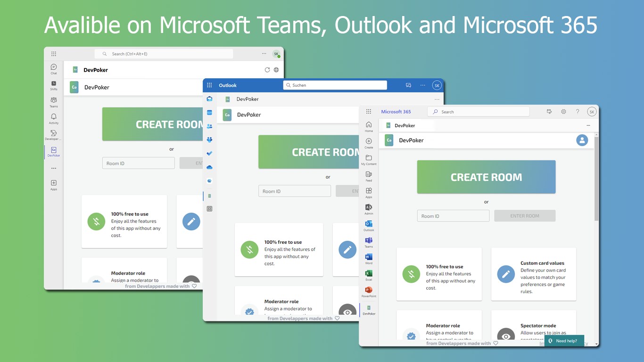Open Groups in the Outlook sidebar
This screenshot has width=644, height=362.
point(209,140)
